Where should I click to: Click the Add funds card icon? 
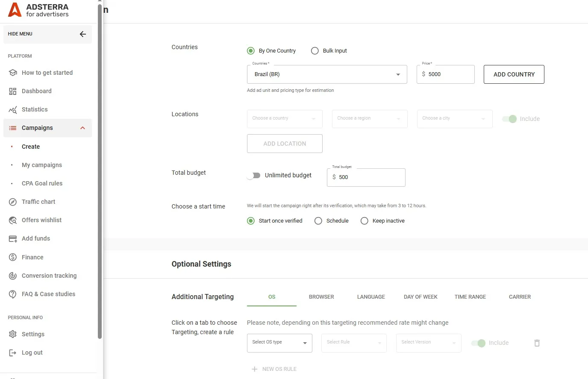13,239
